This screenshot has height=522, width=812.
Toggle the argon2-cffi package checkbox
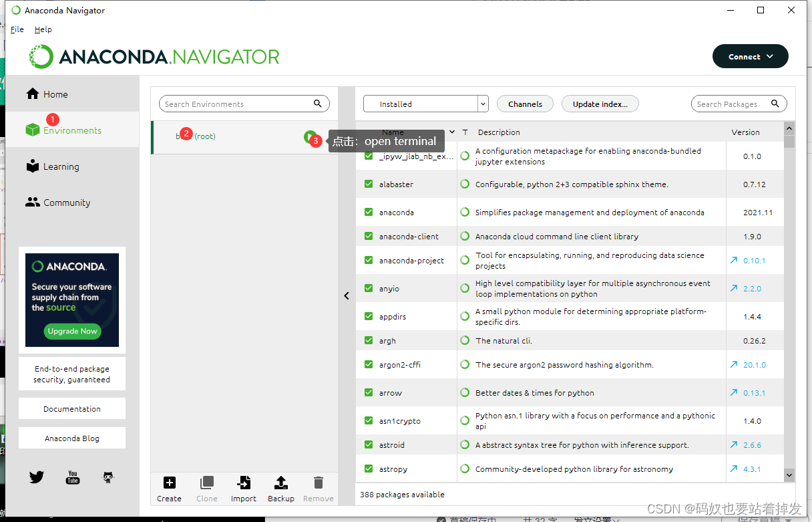tap(369, 364)
